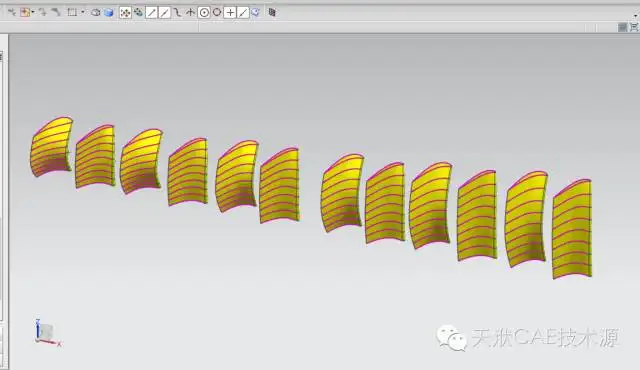Open the rectangle selection method dropdown
This screenshot has height=370, width=640.
coord(82,13)
